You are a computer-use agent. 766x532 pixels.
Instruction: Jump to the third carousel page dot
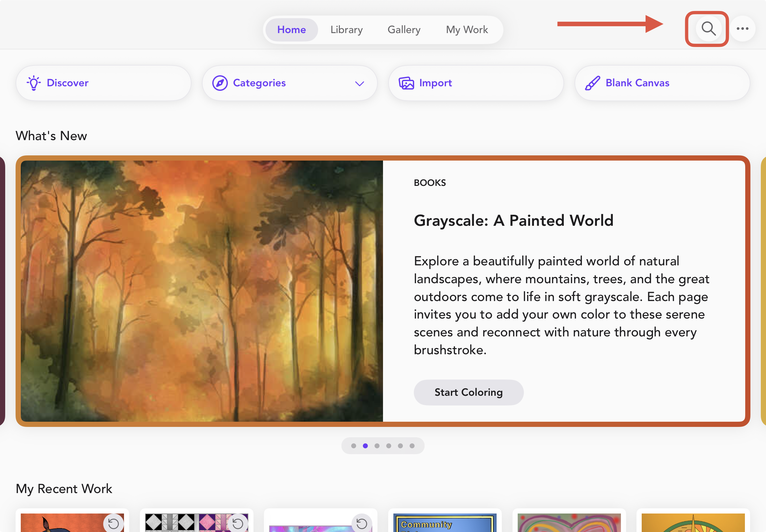377,446
